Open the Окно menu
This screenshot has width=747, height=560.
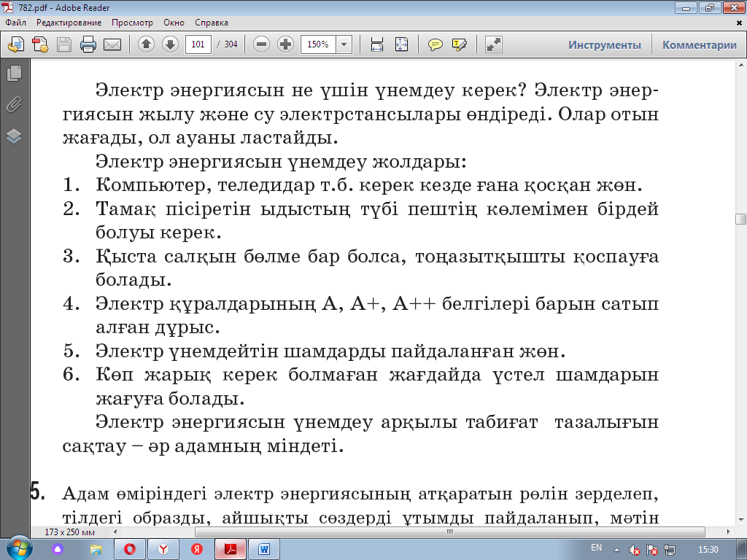coord(174,23)
